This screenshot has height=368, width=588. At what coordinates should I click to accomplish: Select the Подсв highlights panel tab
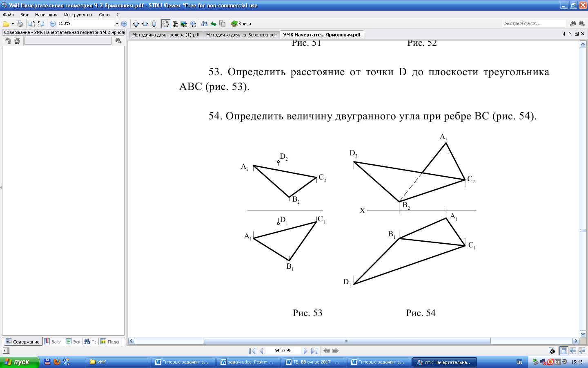click(x=110, y=341)
